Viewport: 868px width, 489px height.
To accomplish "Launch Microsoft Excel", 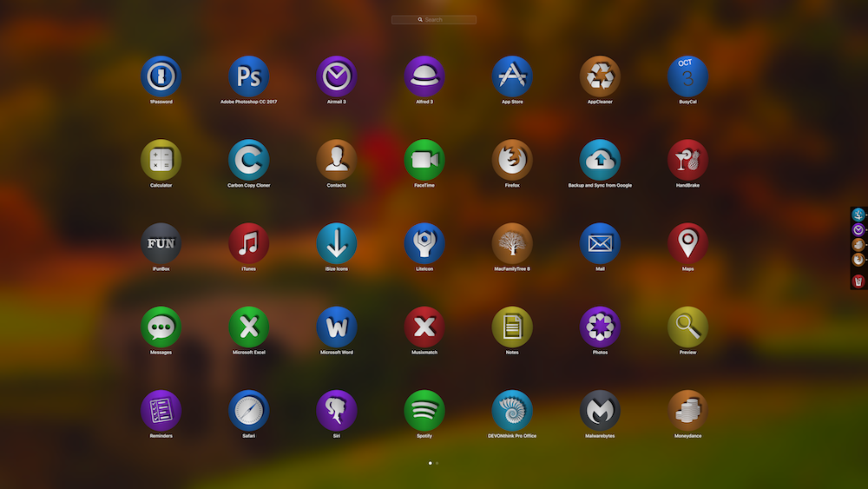I will (248, 327).
